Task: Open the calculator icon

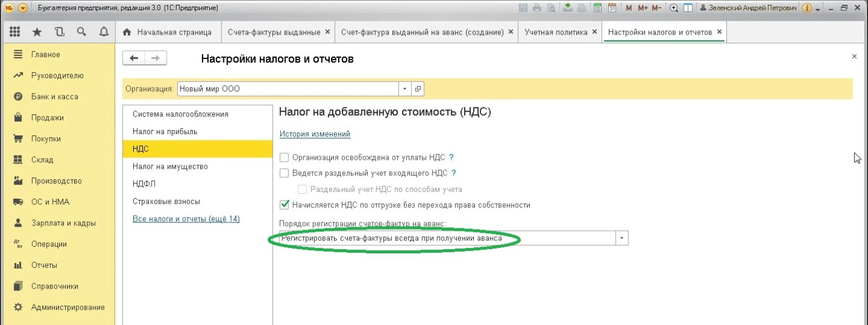Action: pyautogui.click(x=597, y=9)
